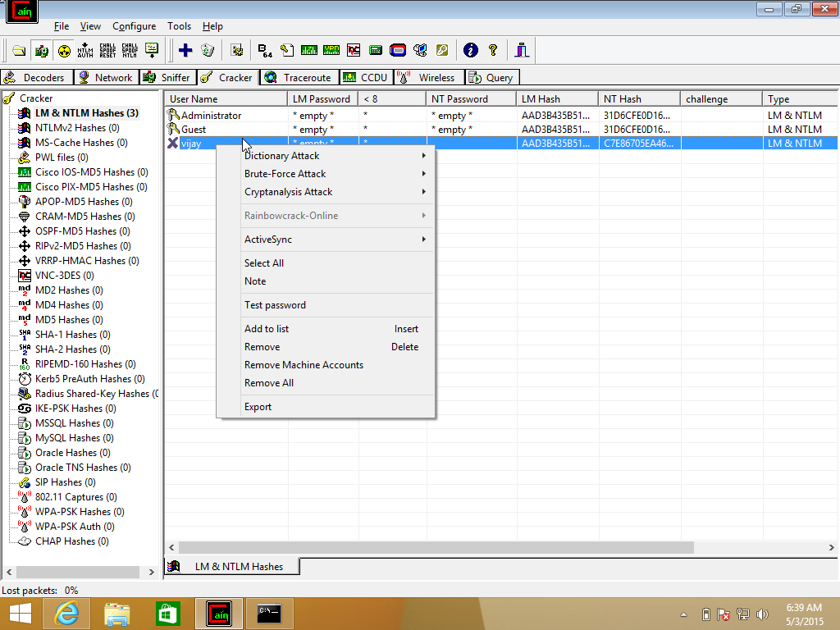Switch to the Sniffer tab
Screen dimensions: 840x630
coord(167,78)
